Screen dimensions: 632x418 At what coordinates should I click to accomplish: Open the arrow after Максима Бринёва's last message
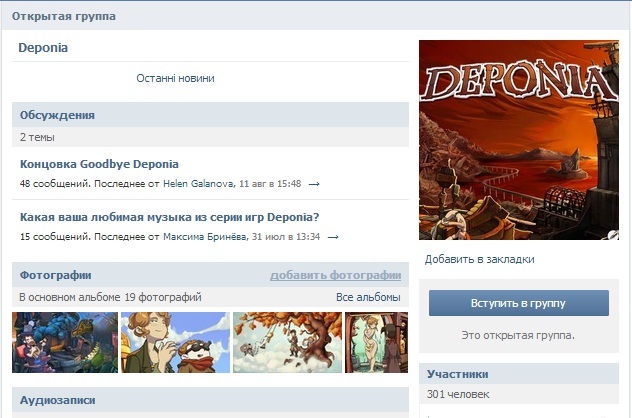pos(333,237)
